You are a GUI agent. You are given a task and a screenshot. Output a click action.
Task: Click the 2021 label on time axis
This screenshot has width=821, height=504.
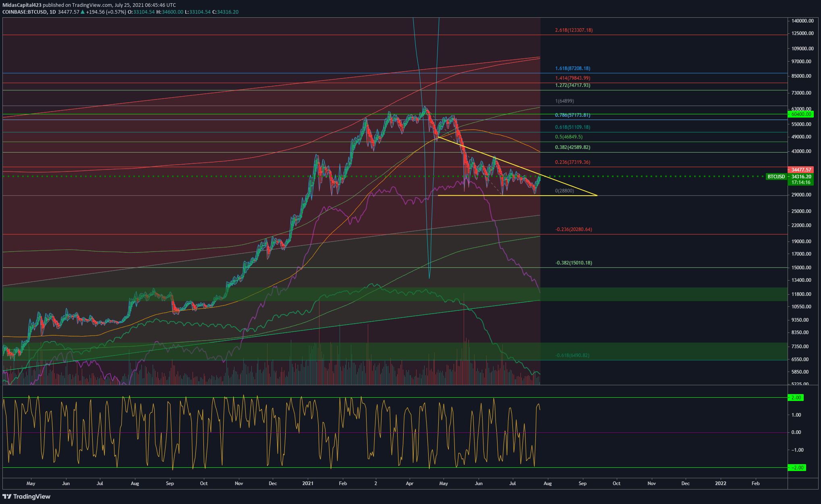tap(308, 483)
